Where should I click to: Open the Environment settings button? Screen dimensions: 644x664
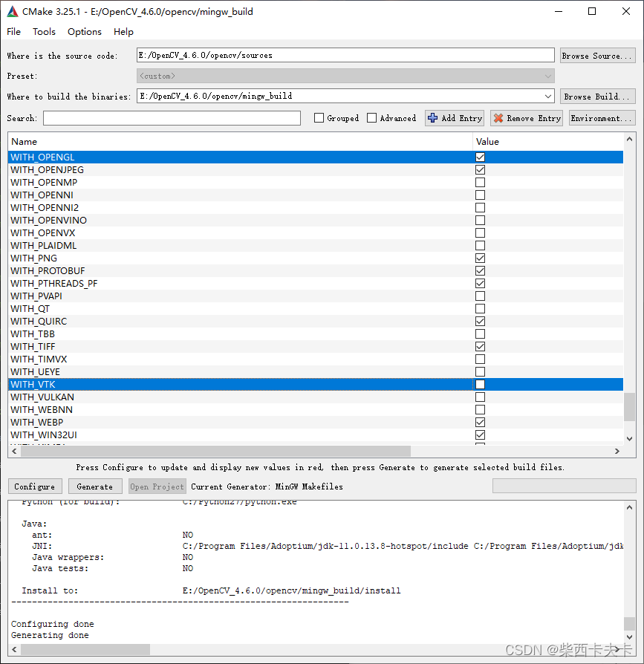click(x=602, y=118)
